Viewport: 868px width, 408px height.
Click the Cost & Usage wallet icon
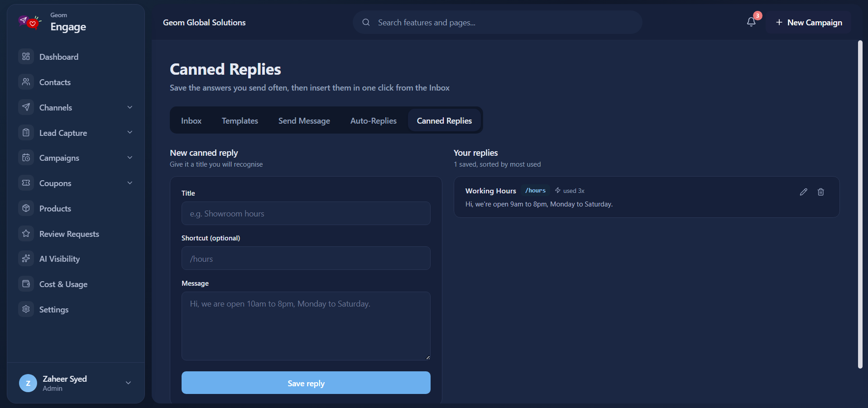[x=26, y=284]
